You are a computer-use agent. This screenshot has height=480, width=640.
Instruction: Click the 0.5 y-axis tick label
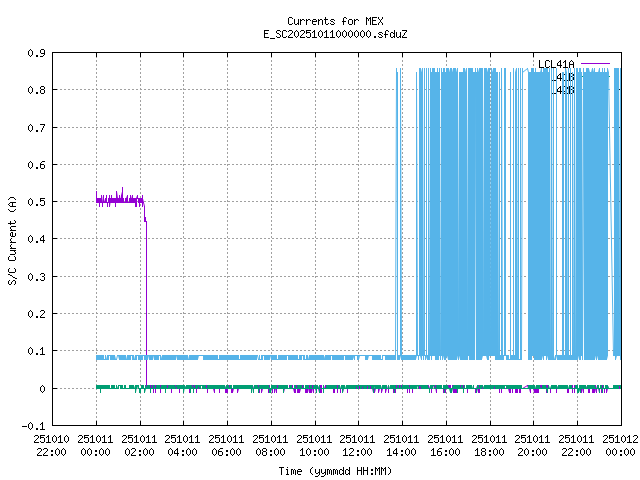(x=34, y=202)
